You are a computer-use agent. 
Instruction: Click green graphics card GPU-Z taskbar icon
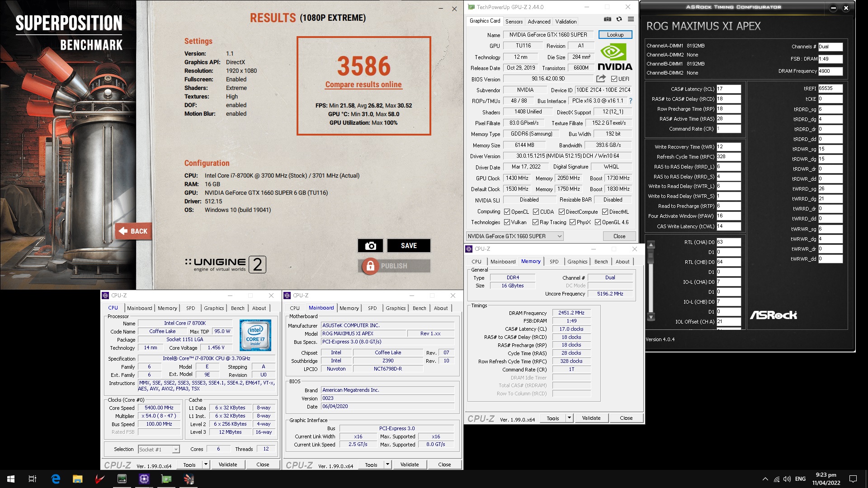[166, 479]
